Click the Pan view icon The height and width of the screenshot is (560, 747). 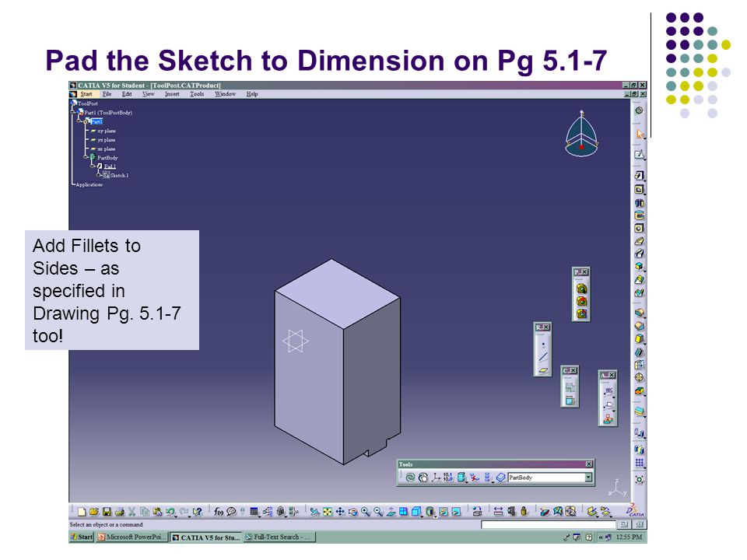(x=340, y=512)
